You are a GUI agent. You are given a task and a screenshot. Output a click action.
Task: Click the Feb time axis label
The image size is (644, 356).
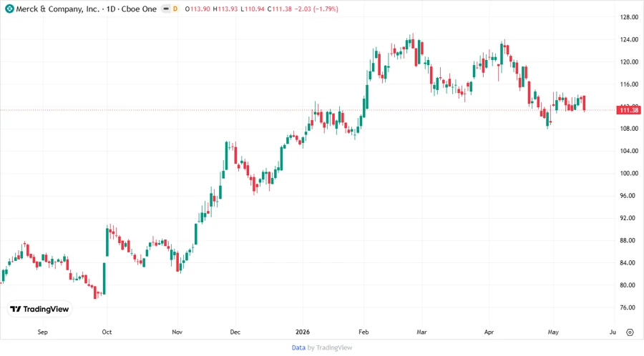click(364, 332)
